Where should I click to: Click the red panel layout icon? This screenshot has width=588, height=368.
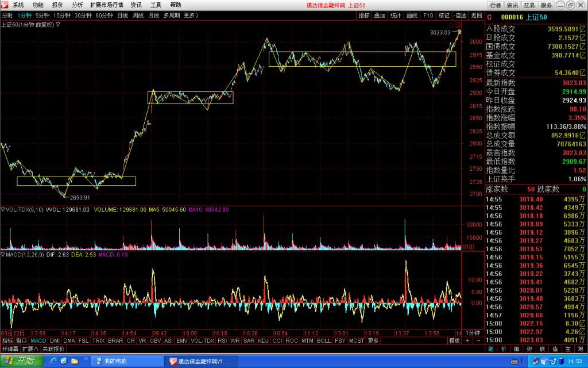click(458, 25)
